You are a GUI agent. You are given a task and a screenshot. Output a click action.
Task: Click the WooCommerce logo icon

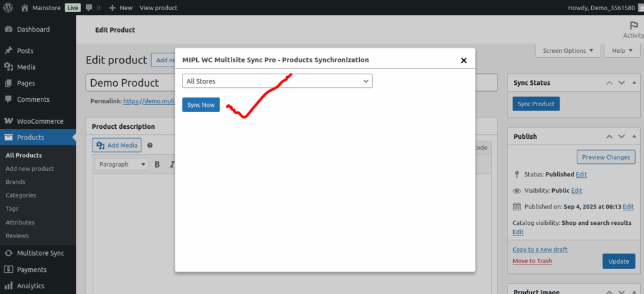8,121
